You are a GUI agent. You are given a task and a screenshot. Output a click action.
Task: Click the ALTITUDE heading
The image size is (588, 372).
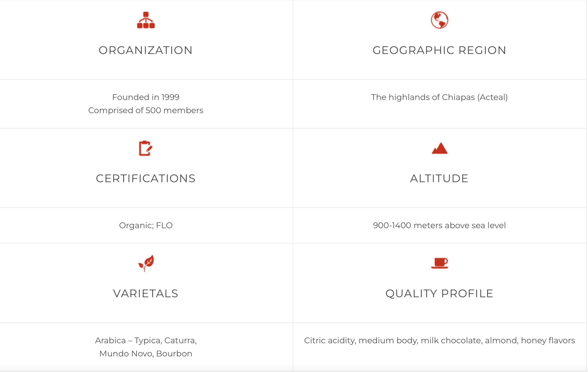(439, 179)
